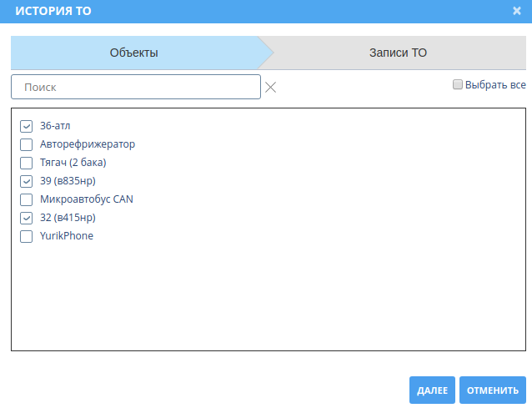Untick the 32 (в415нр) checkbox

26,218
